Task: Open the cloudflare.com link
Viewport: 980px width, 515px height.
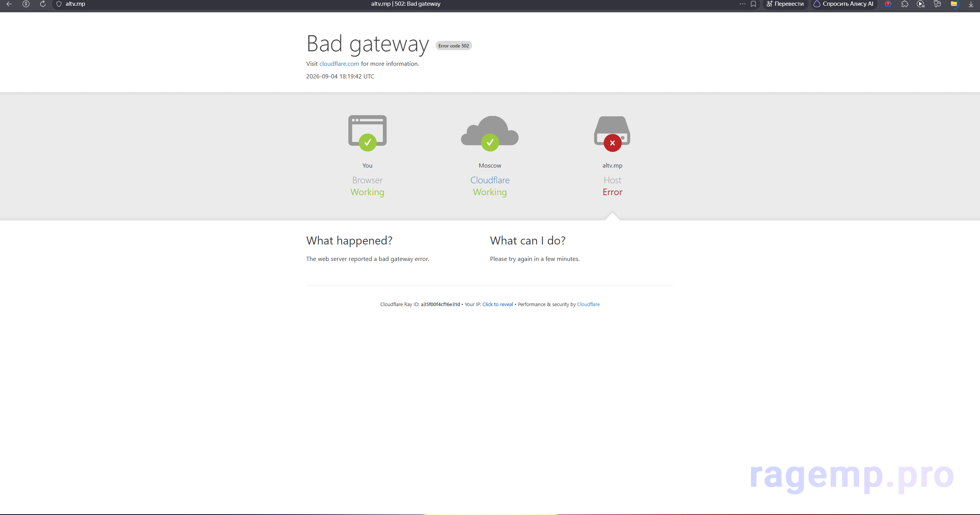Action: [x=339, y=64]
